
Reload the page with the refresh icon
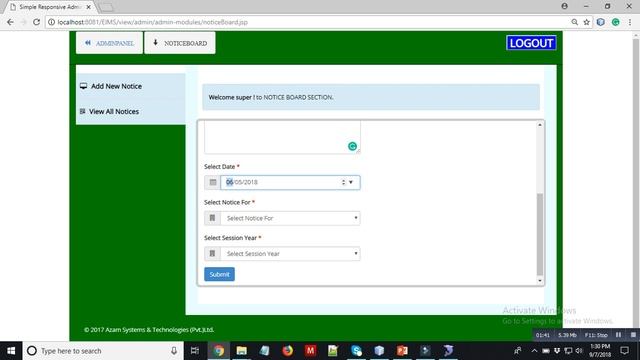coord(36,22)
